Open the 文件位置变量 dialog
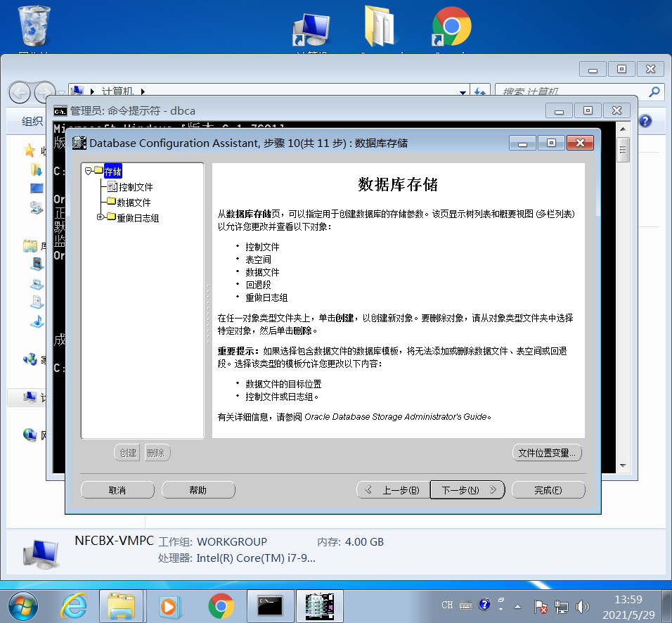Viewport: 672px width, 623px height. pos(547,453)
